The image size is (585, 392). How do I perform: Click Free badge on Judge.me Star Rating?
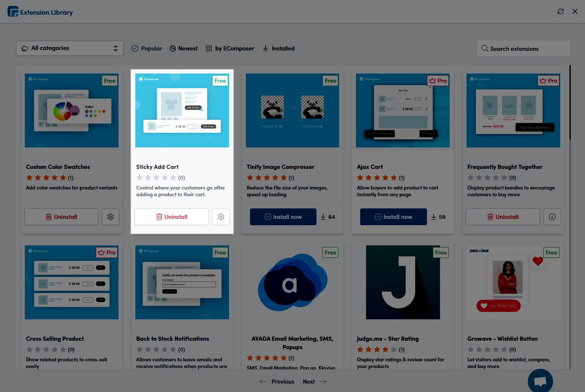click(441, 253)
